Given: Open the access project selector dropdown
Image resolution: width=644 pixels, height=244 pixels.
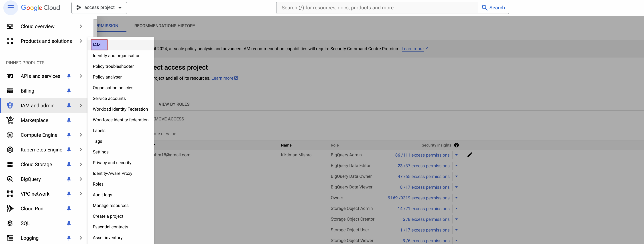Looking at the screenshot, I should 99,8.
